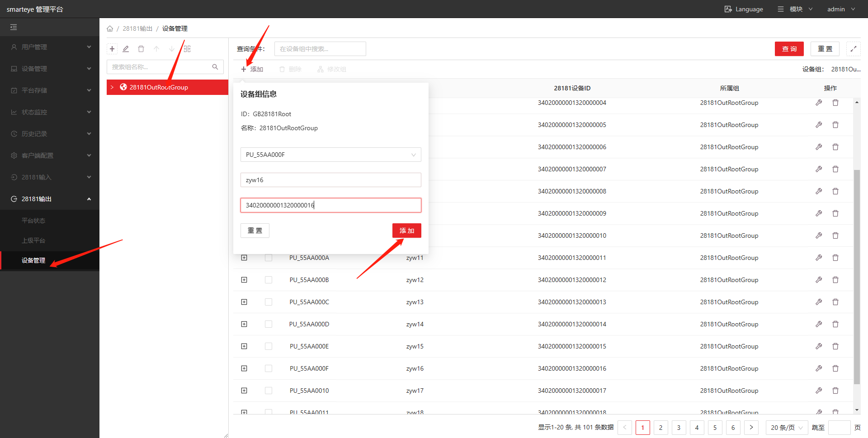Screen dimensions: 868x438
Task: Expand the PU_55AA000A row details
Action: pyautogui.click(x=244, y=258)
